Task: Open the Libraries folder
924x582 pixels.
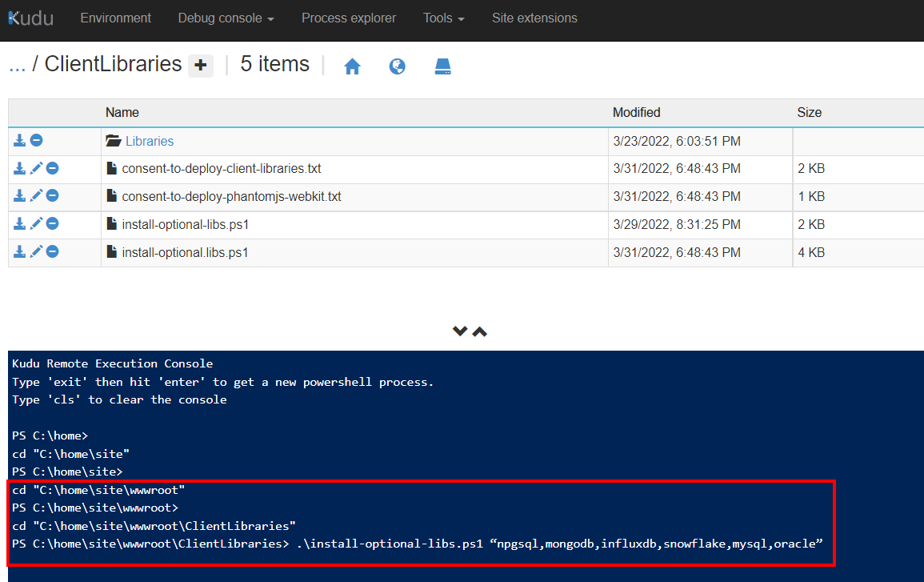Action: [x=150, y=141]
